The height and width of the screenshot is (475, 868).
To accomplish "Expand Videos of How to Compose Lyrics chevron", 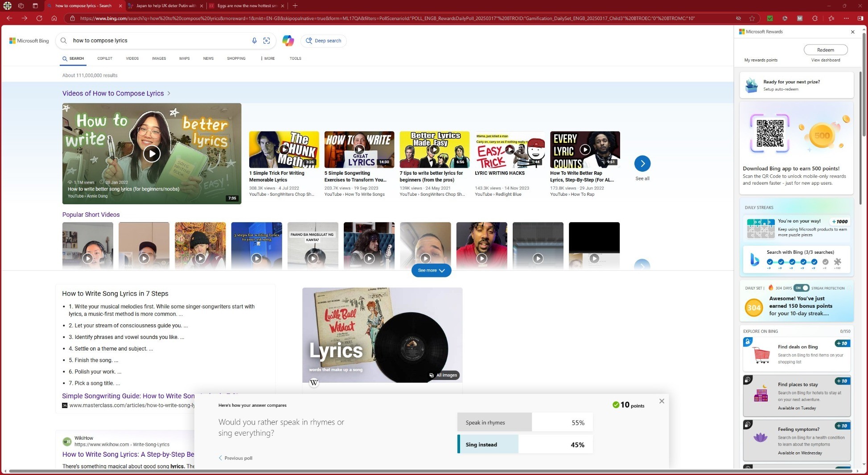I will [x=169, y=93].
